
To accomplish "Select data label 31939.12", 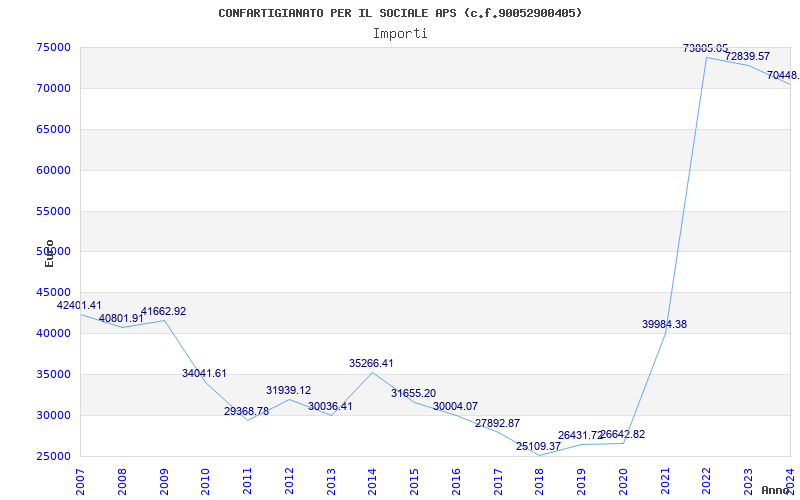I will click(288, 390).
